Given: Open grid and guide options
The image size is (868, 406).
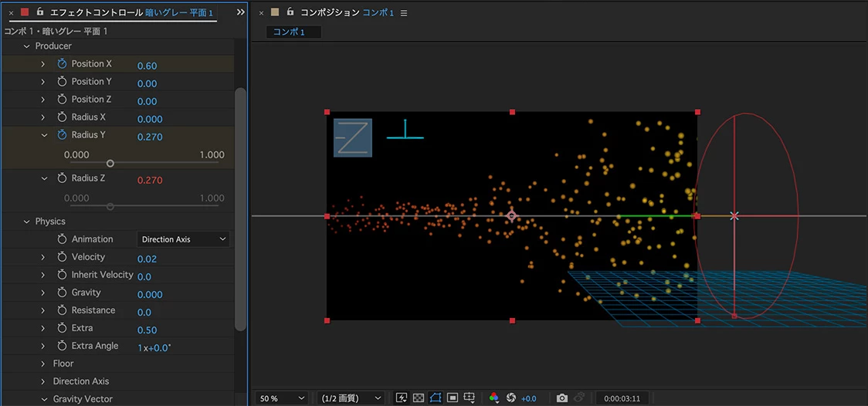Looking at the screenshot, I should click(x=470, y=398).
